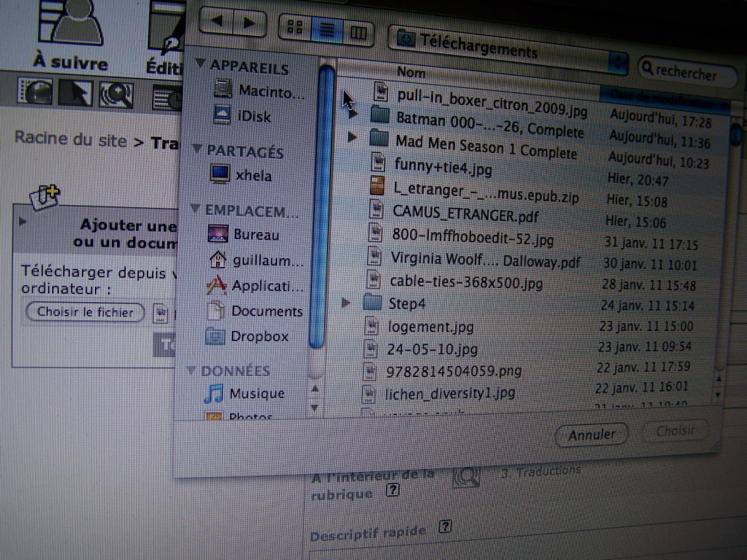The height and width of the screenshot is (560, 747).
Task: Select the Step4 folder icon
Action: [373, 303]
